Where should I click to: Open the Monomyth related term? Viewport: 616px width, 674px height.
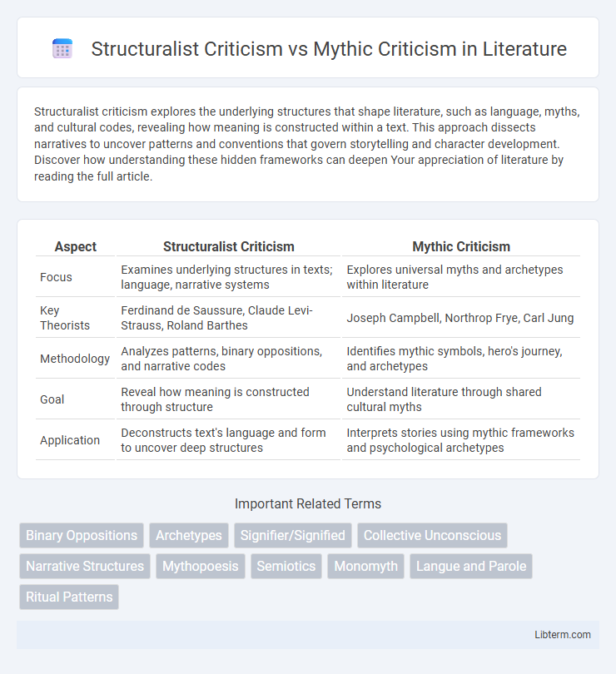366,566
